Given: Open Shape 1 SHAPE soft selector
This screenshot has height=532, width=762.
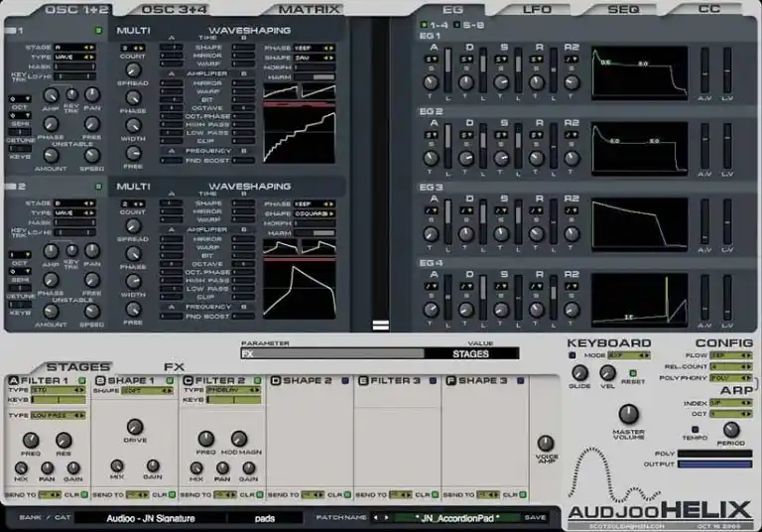Looking at the screenshot, I should click(x=147, y=390).
